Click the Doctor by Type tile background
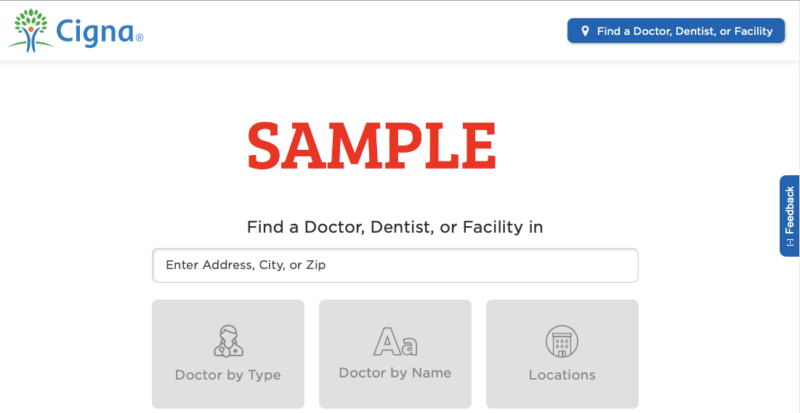Image resolution: width=800 pixels, height=413 pixels. pyautogui.click(x=228, y=354)
